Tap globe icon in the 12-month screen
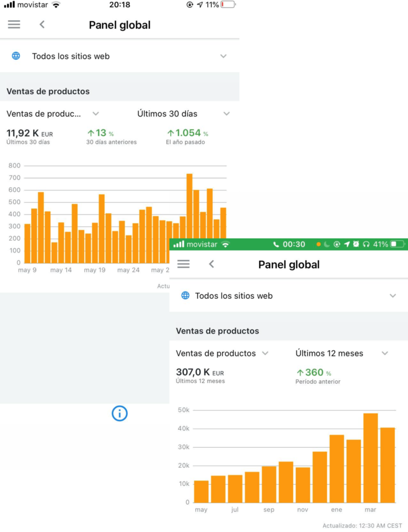The width and height of the screenshot is (408, 532). [185, 296]
